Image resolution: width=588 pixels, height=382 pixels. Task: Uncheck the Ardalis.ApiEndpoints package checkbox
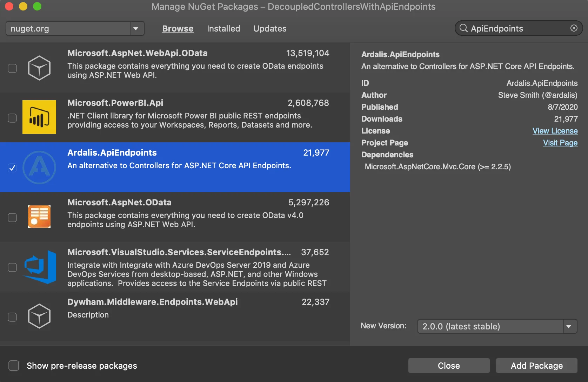pos(12,168)
